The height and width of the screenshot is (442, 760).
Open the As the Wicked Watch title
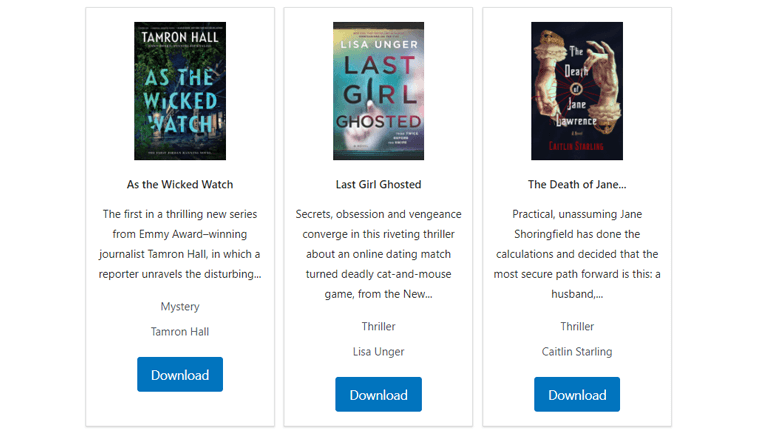180,185
